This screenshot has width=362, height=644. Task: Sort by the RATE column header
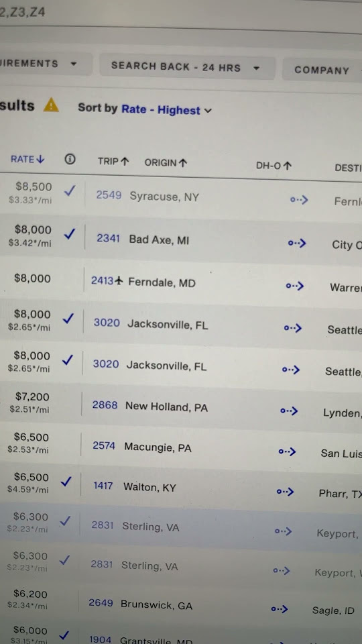pos(27,160)
